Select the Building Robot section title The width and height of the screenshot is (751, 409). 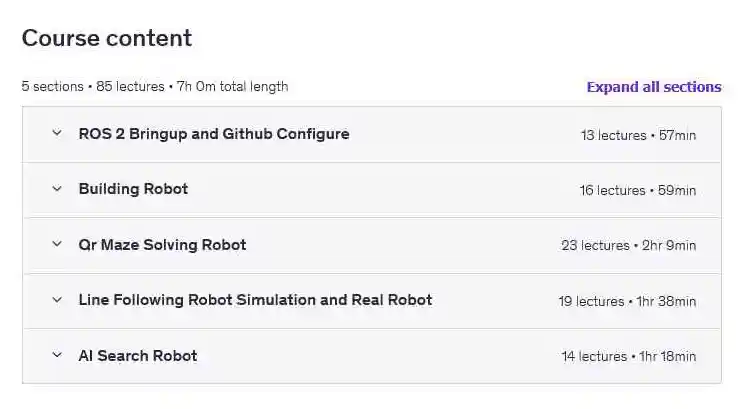click(133, 189)
